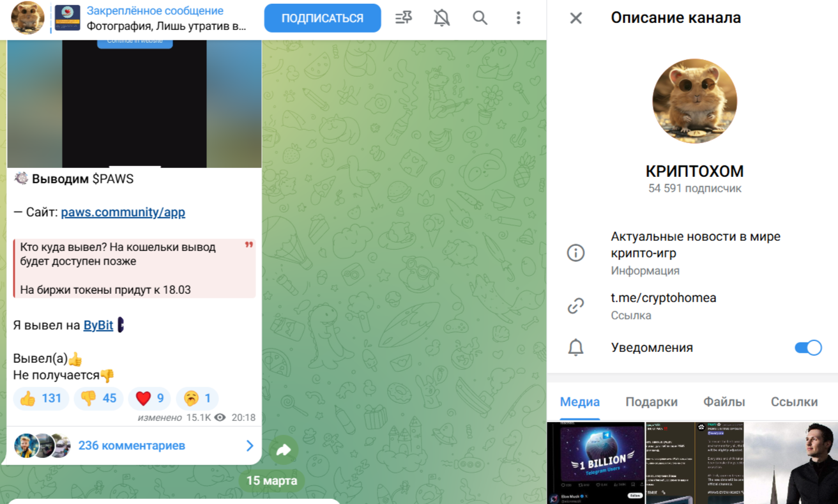Click the eye views icon next to 15.1K

pos(220,418)
